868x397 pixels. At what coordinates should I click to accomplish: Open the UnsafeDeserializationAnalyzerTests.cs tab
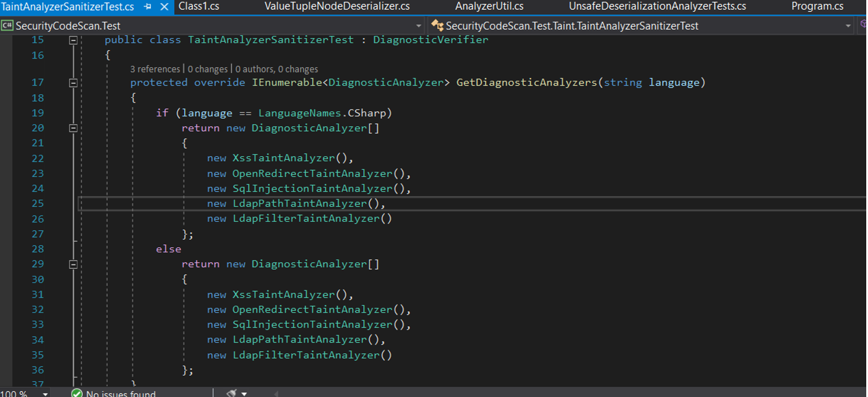(657, 6)
